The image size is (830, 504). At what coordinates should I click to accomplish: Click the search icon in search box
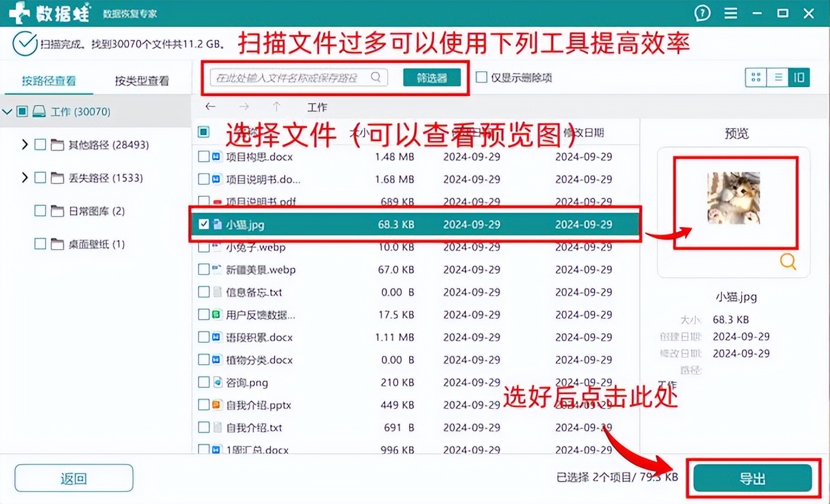(376, 78)
